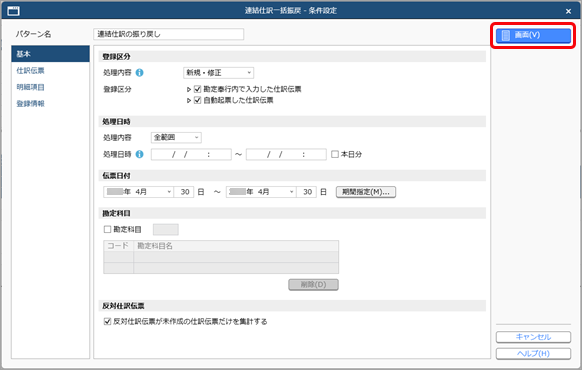The height and width of the screenshot is (370, 582).
Task: Open the 登録情報 section
Action: 30,104
